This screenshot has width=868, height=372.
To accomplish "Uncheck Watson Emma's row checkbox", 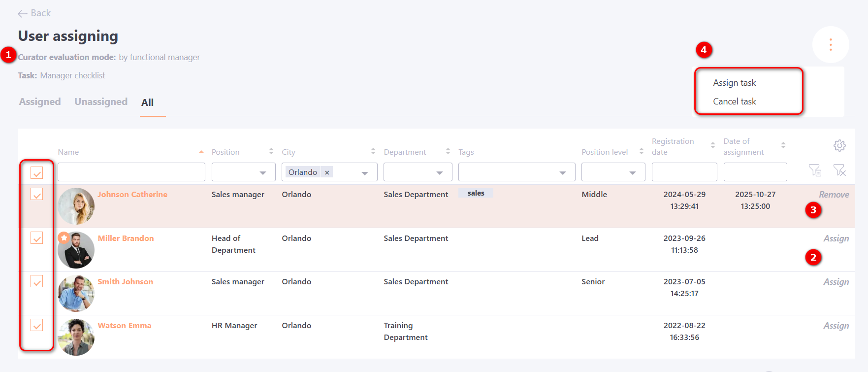I will pos(37,325).
